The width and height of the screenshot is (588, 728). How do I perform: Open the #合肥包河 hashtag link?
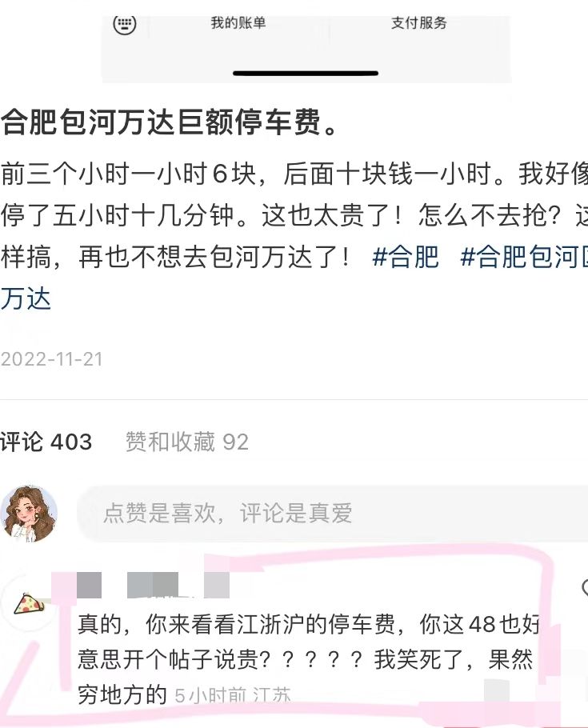click(x=524, y=256)
